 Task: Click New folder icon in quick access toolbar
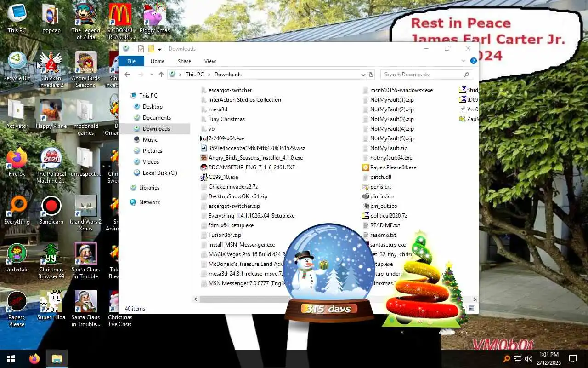(151, 49)
